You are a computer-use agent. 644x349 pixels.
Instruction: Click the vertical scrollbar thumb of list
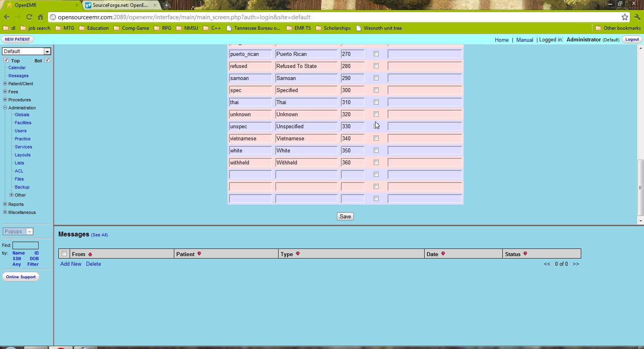point(640,187)
